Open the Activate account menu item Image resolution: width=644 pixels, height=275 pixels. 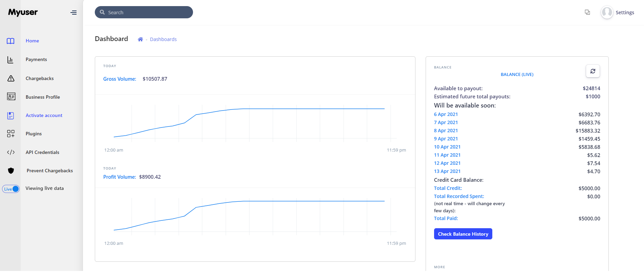click(44, 115)
